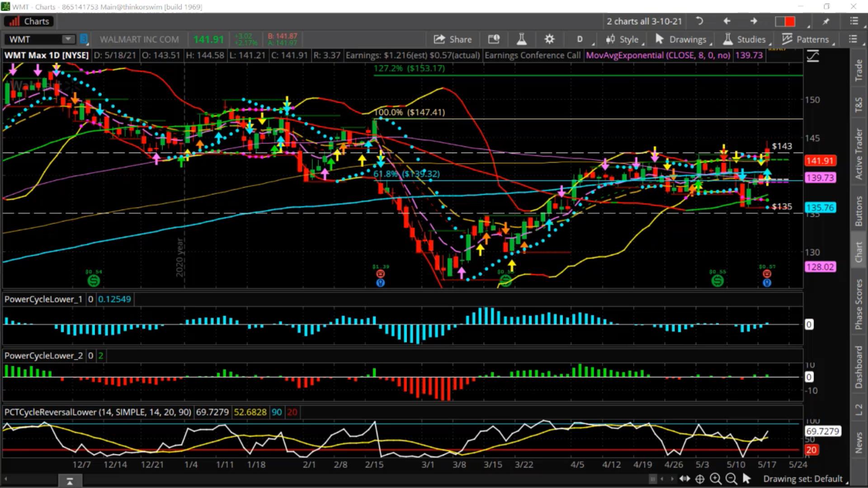Viewport: 868px width, 488px height.
Task: Select the pan horizontal arrows tool
Action: 685,479
